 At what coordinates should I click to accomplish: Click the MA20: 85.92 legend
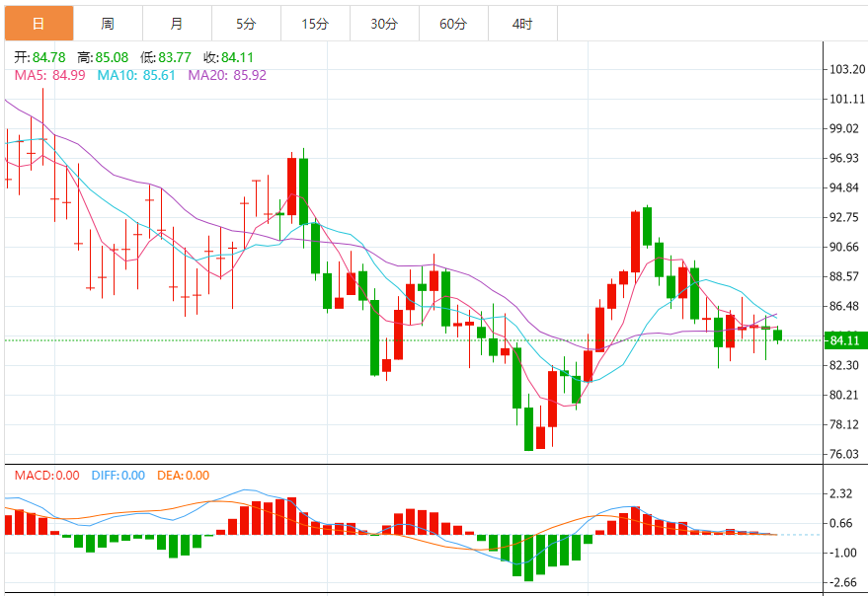[227, 75]
